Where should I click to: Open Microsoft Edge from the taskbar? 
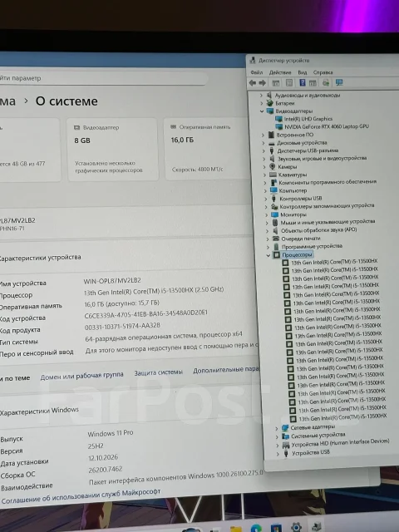point(256,529)
